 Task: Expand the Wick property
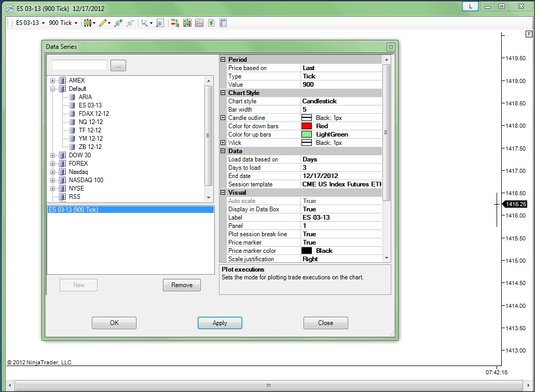(223, 143)
